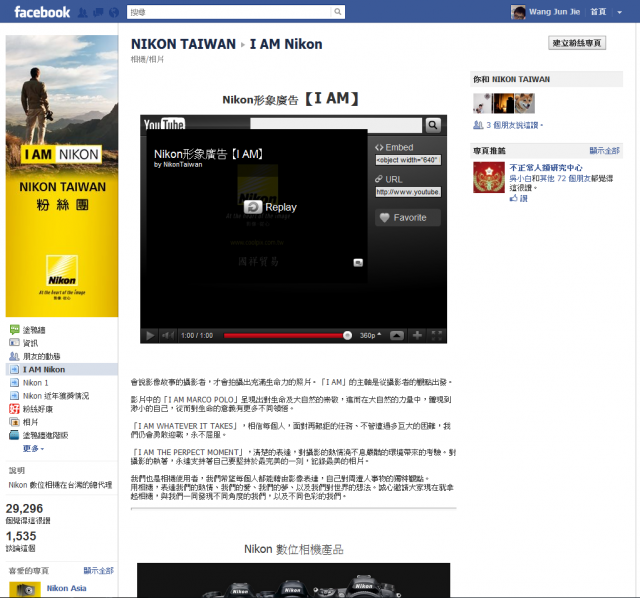Click the dog friend thumbnail photo
Viewport: 640px width, 598px height.
pos(524,103)
